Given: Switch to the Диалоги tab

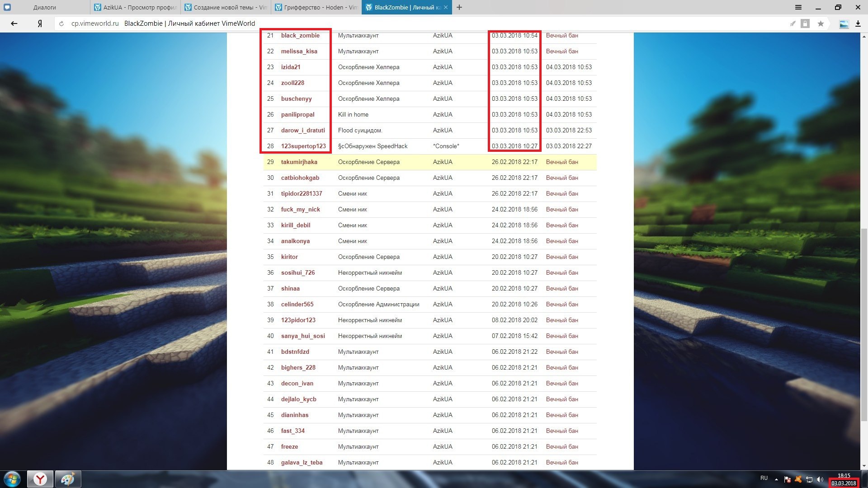Looking at the screenshot, I should pyautogui.click(x=45, y=7).
